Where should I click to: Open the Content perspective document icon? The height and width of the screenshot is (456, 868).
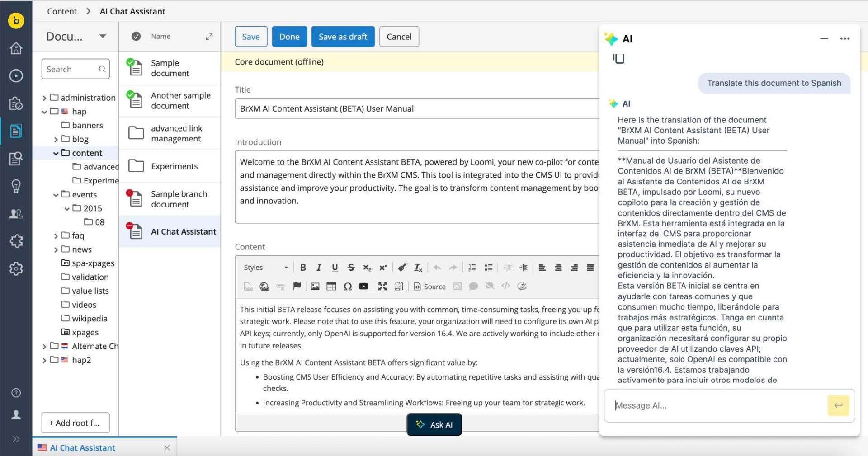[16, 131]
